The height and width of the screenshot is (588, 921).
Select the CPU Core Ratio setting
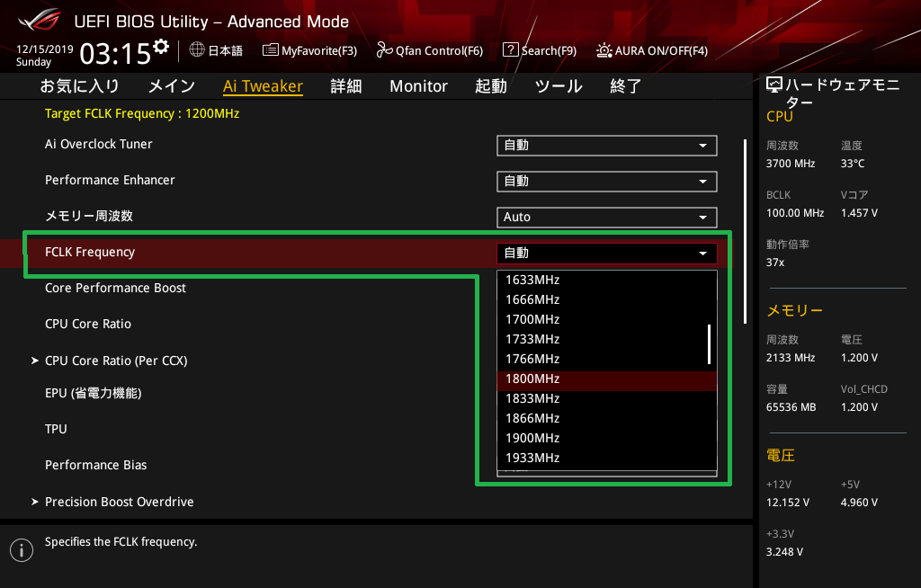pos(88,324)
